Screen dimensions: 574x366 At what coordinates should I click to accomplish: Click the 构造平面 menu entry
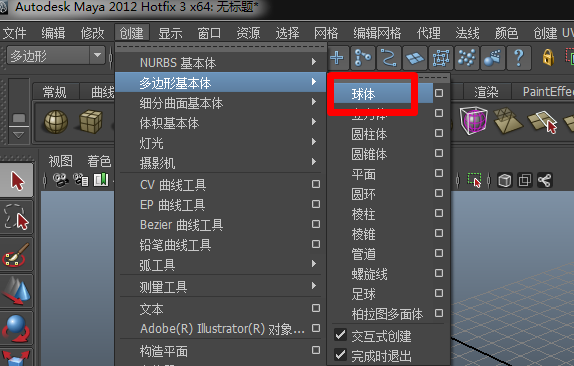163,351
